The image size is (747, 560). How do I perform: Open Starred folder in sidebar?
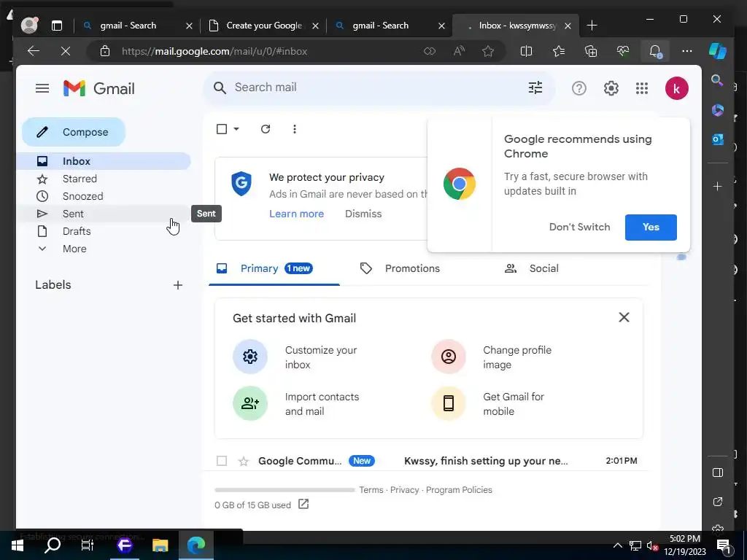(104, 179)
